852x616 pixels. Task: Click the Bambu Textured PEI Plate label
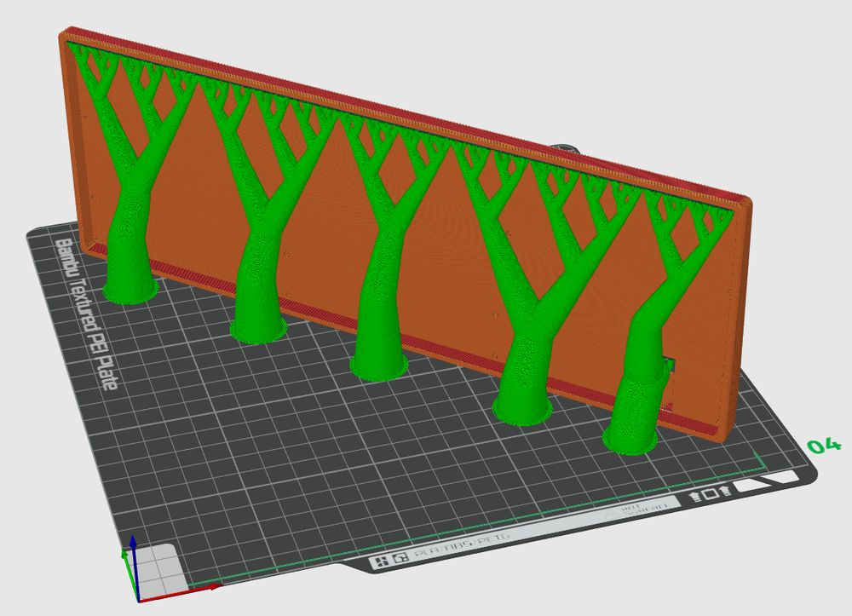(x=85, y=314)
